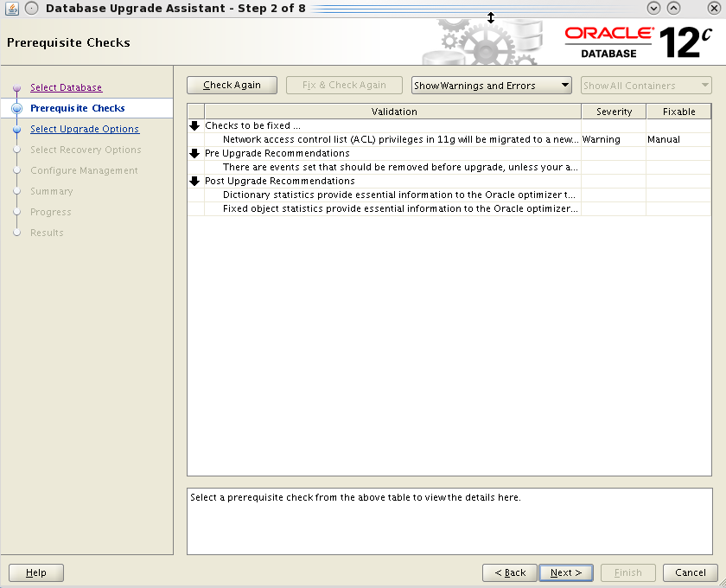The height and width of the screenshot is (588, 726).
Task: Open the Select Upgrade Options step link
Action: coord(84,129)
